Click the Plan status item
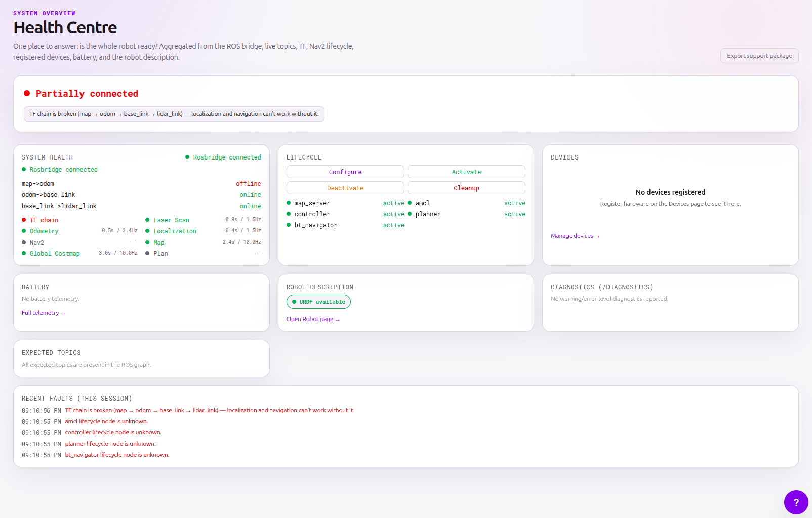The image size is (812, 518). (x=203, y=254)
